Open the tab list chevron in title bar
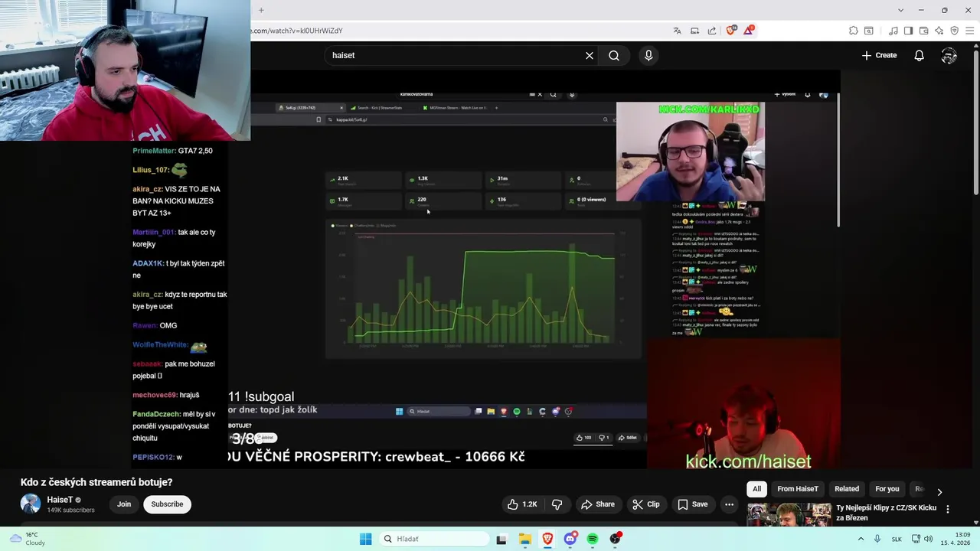Image resolution: width=980 pixels, height=551 pixels. (x=900, y=10)
